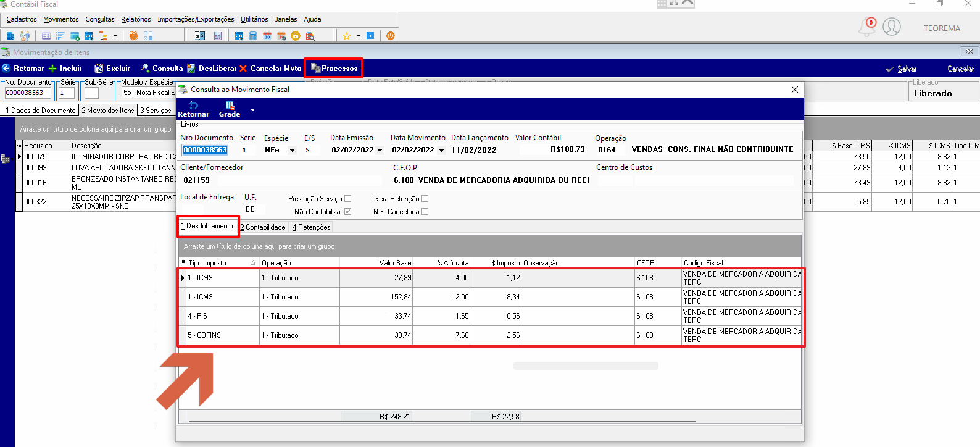Open the calculator toolbar icon

click(x=253, y=36)
